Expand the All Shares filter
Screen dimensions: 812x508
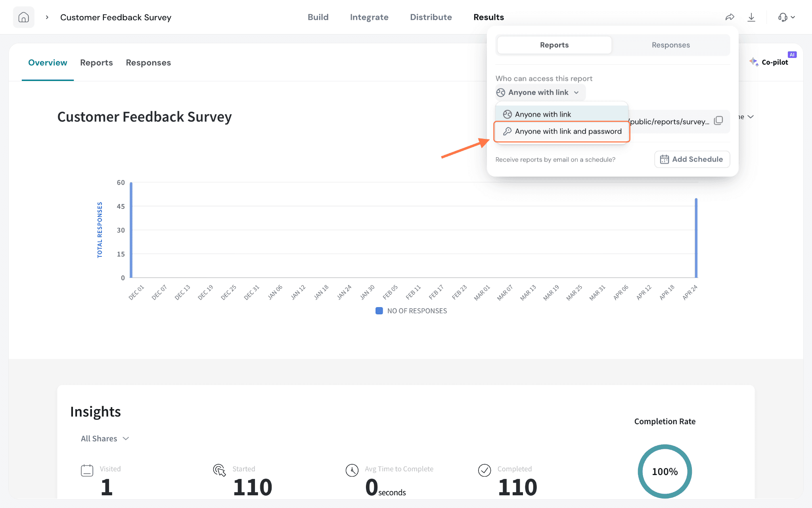point(105,439)
